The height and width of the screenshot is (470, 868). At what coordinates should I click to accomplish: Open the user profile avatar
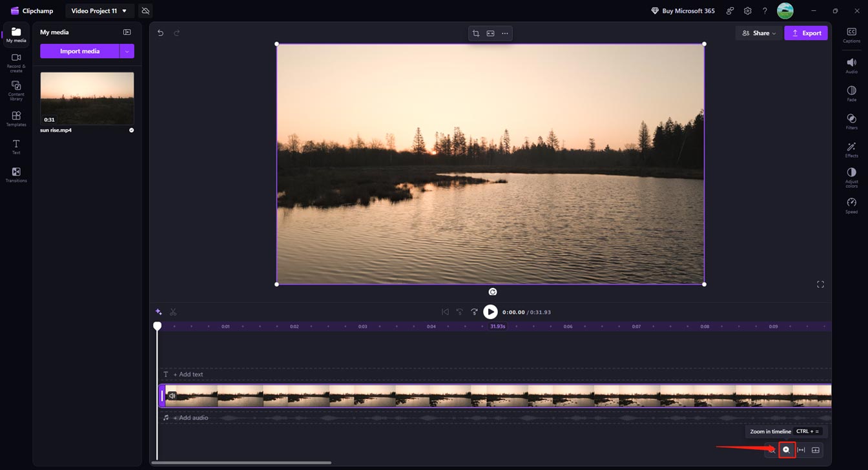pos(785,11)
